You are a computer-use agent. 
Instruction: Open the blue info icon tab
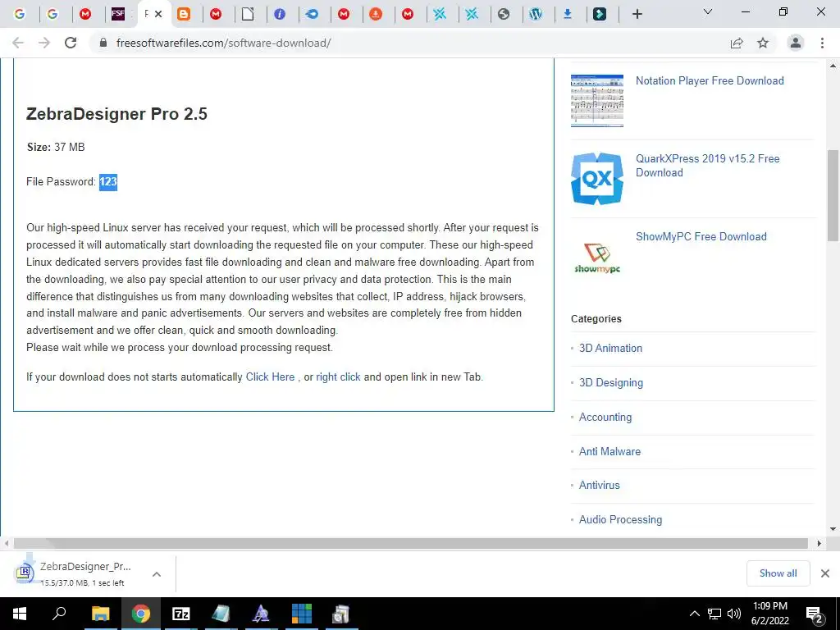point(280,14)
